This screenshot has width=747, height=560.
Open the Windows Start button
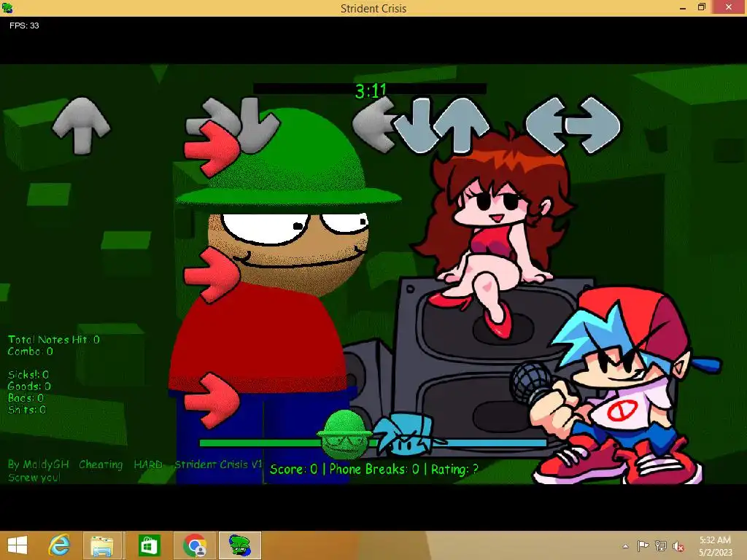pos(18,545)
